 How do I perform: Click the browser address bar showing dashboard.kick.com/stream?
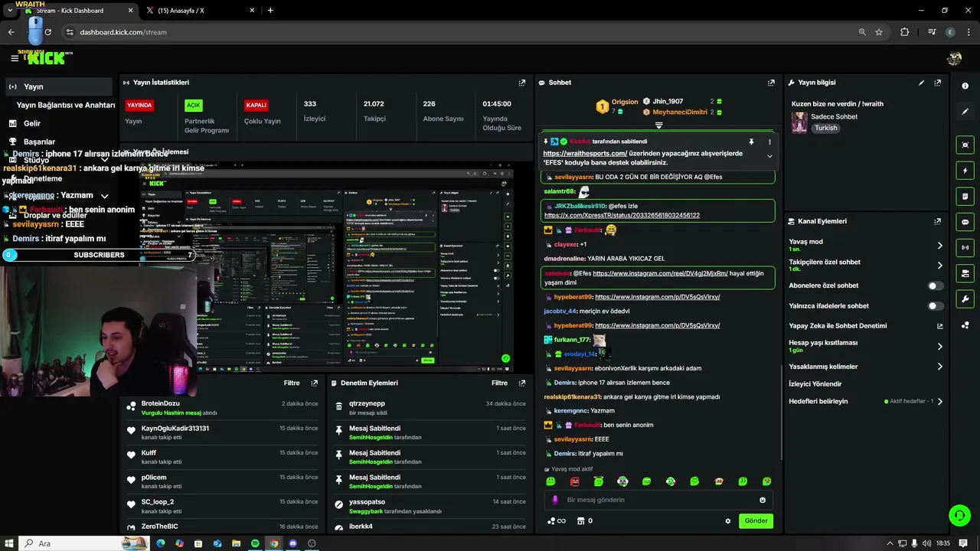tap(459, 32)
